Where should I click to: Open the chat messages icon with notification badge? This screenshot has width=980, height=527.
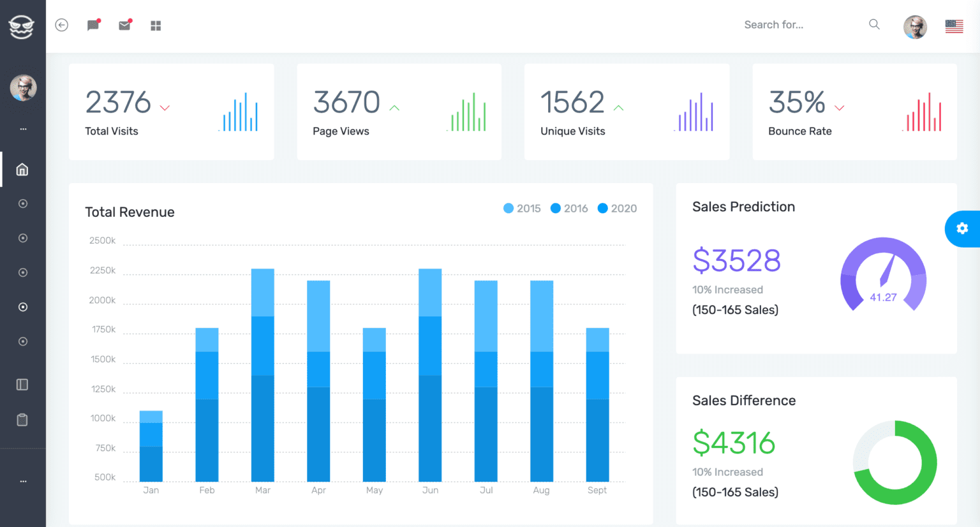93,24
